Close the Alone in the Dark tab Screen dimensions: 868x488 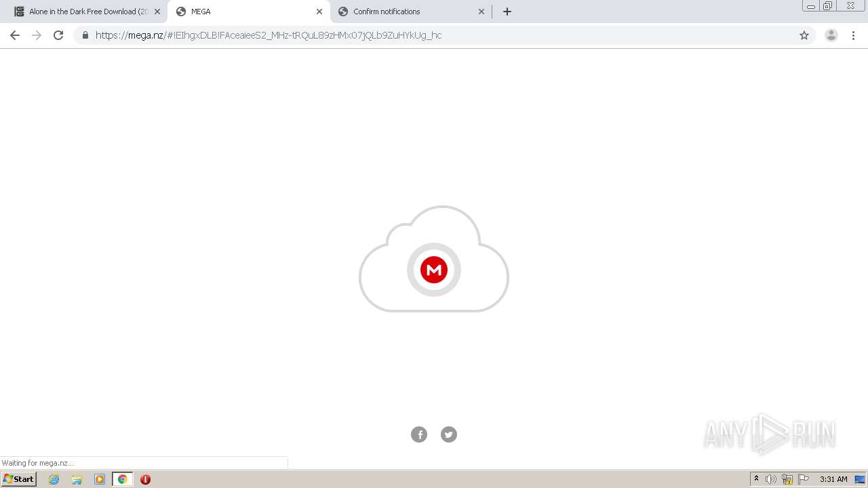point(157,12)
